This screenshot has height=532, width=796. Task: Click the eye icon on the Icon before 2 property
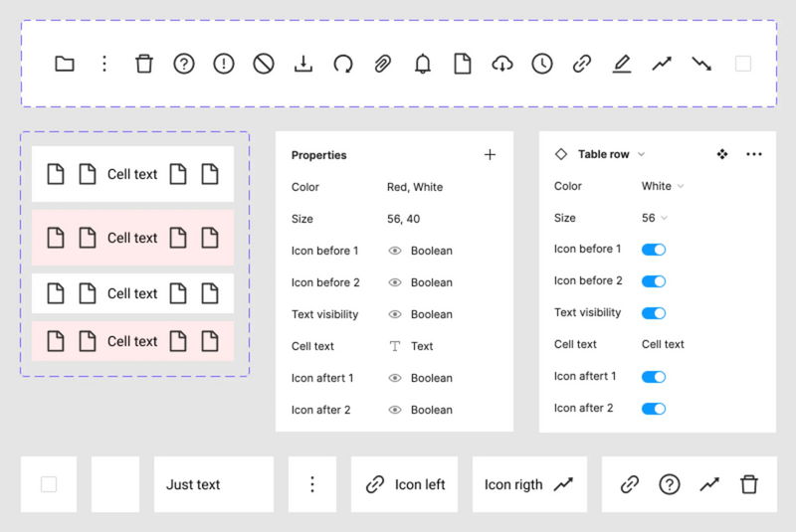[395, 282]
